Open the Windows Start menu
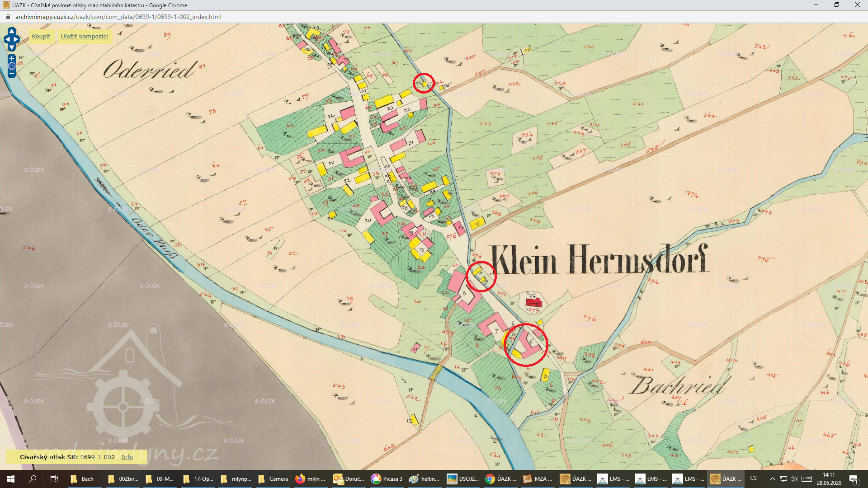 tap(11, 479)
